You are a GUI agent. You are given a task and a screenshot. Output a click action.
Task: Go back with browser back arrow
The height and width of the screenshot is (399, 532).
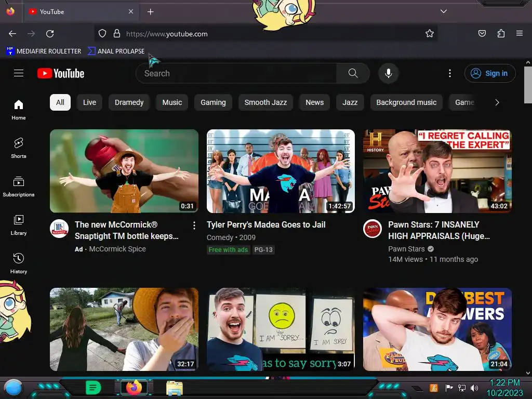pos(12,34)
